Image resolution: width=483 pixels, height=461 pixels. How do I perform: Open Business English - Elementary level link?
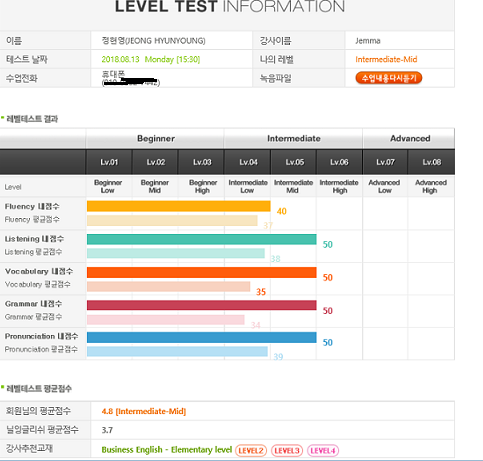tap(167, 450)
